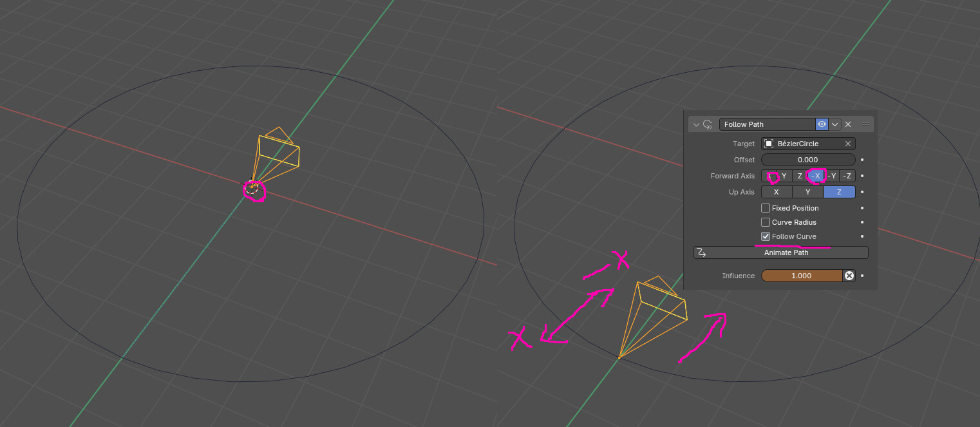Screen dimensions: 980x427
Task: Animate the Curve Radius property dot
Action: tap(862, 222)
